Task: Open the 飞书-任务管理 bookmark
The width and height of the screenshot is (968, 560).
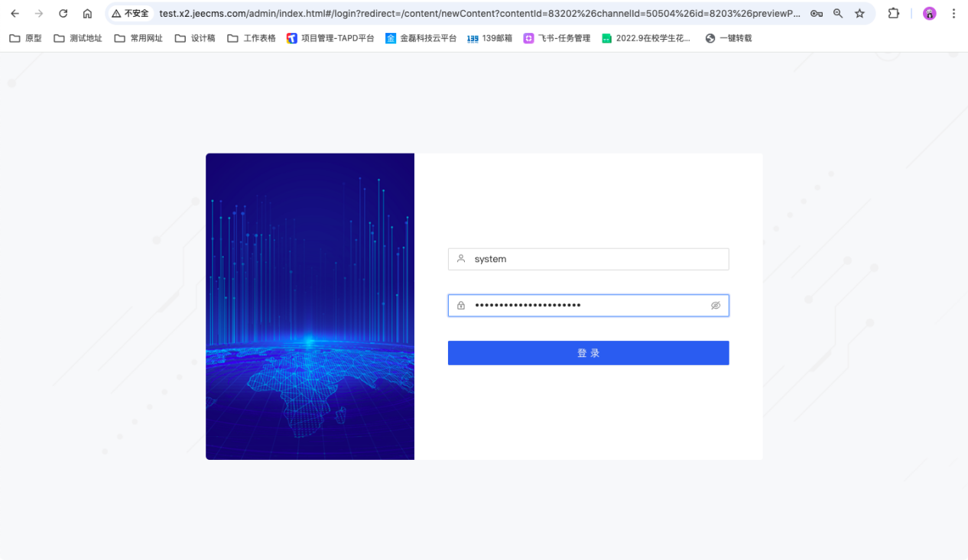Action: (557, 38)
